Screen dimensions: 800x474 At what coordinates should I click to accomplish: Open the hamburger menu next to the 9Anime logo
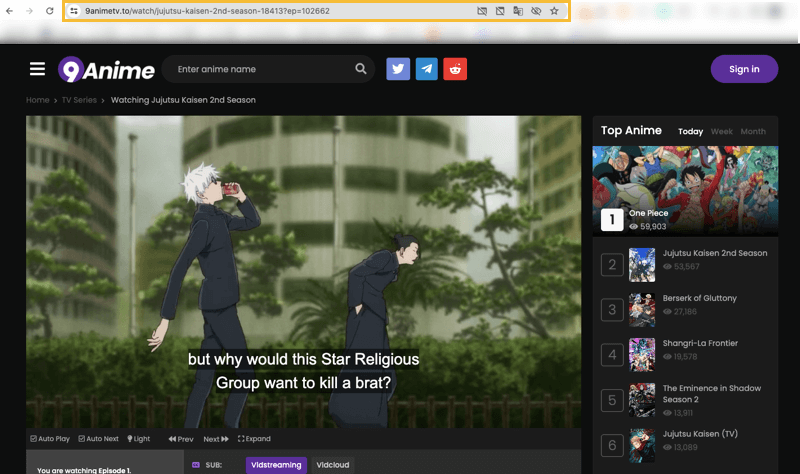(37, 69)
